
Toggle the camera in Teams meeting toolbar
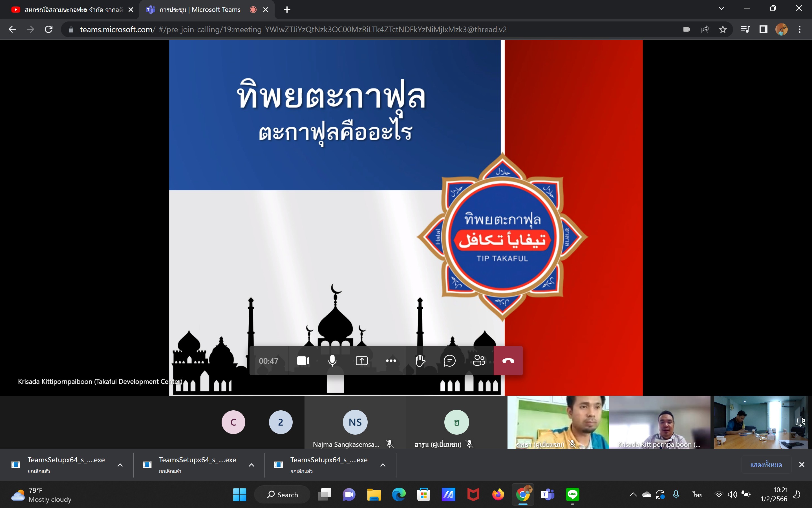(x=303, y=361)
